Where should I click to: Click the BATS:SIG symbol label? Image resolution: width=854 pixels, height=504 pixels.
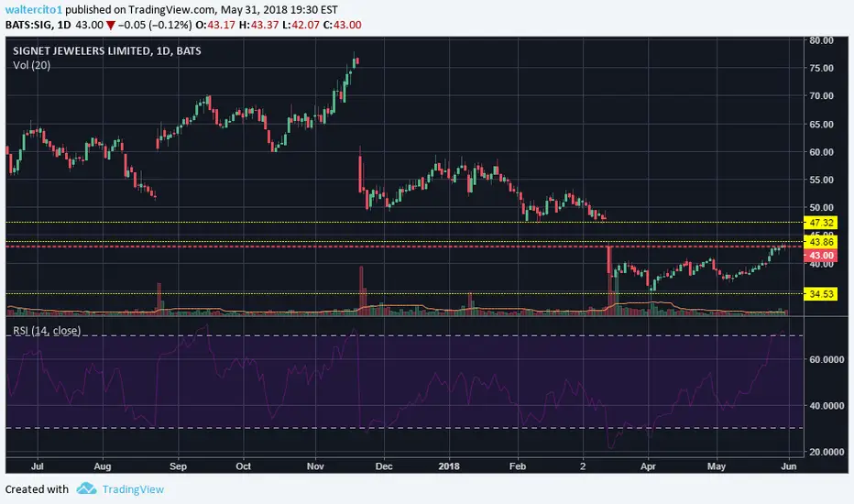coord(29,25)
